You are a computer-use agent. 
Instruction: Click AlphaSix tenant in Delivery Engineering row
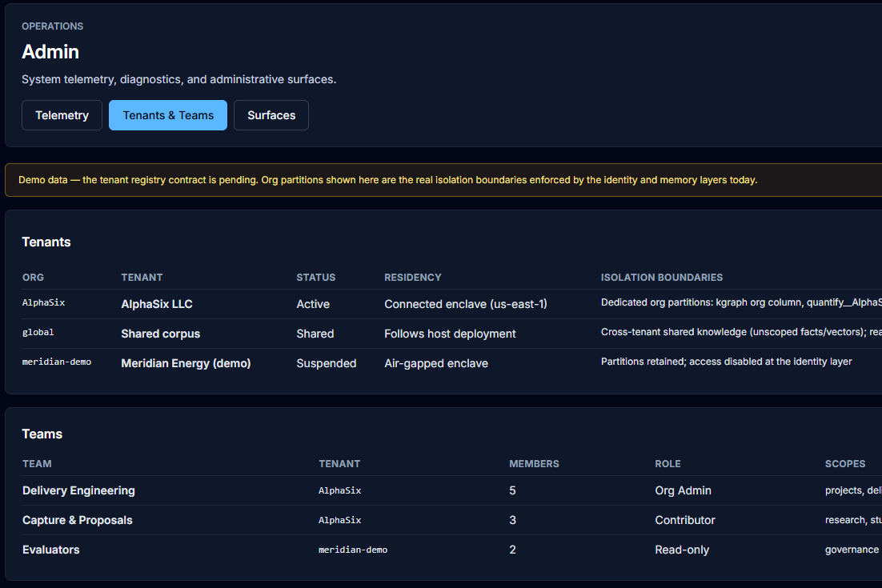[340, 490]
